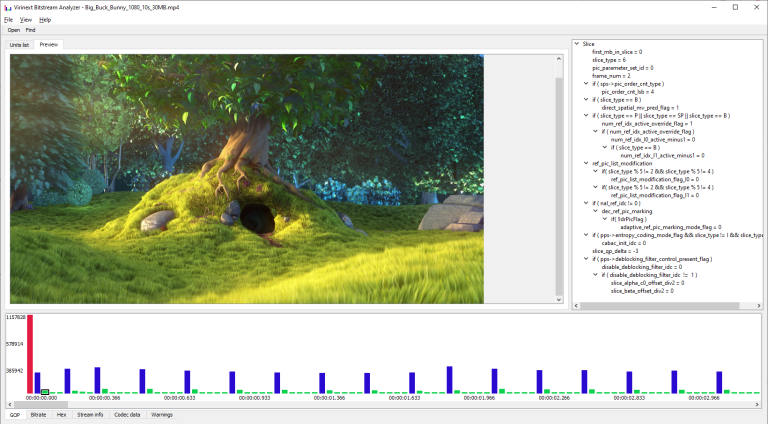Click the GOP chart scroll-right arrow
The width and height of the screenshot is (768, 424).
[x=759, y=404]
